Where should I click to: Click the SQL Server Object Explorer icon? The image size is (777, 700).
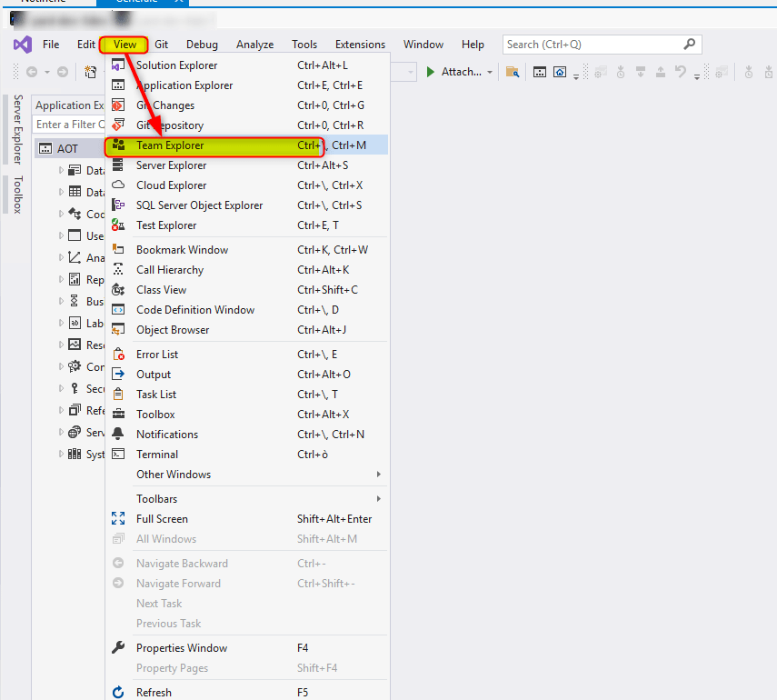[118, 205]
